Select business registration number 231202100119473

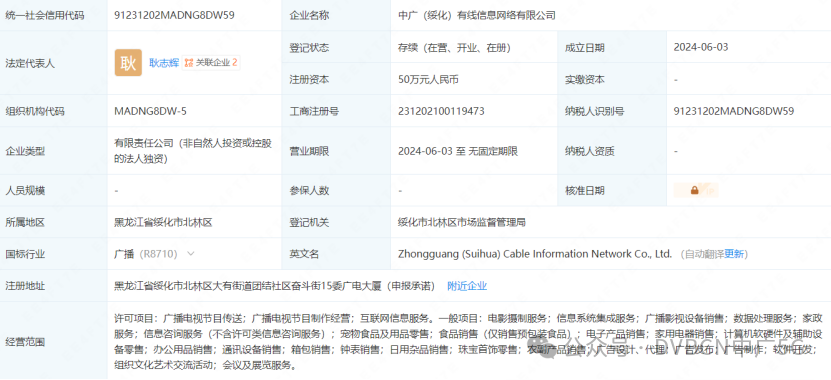point(441,111)
